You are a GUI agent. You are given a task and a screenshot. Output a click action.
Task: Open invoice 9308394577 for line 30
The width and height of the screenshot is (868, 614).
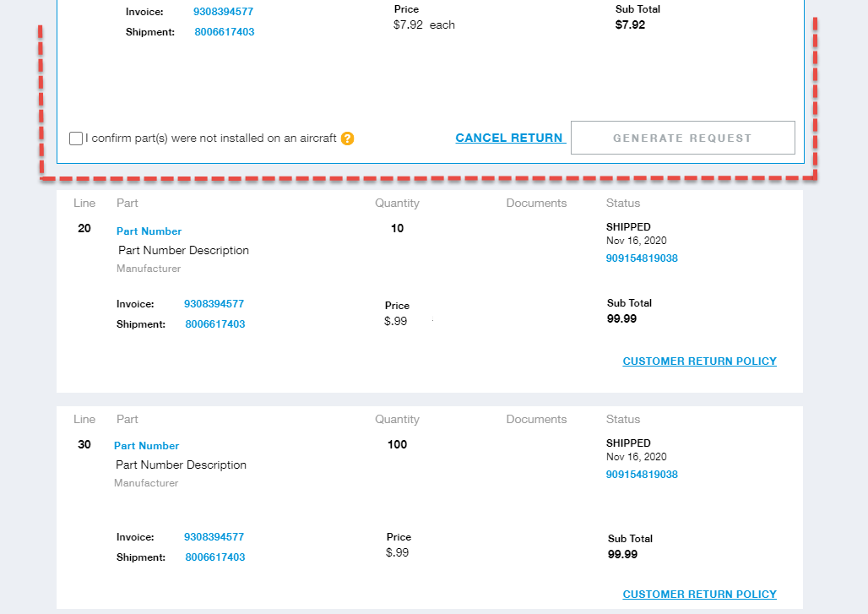click(x=214, y=537)
